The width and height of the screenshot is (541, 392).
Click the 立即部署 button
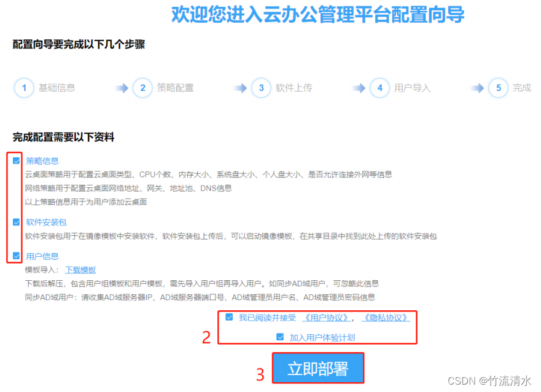pyautogui.click(x=317, y=368)
